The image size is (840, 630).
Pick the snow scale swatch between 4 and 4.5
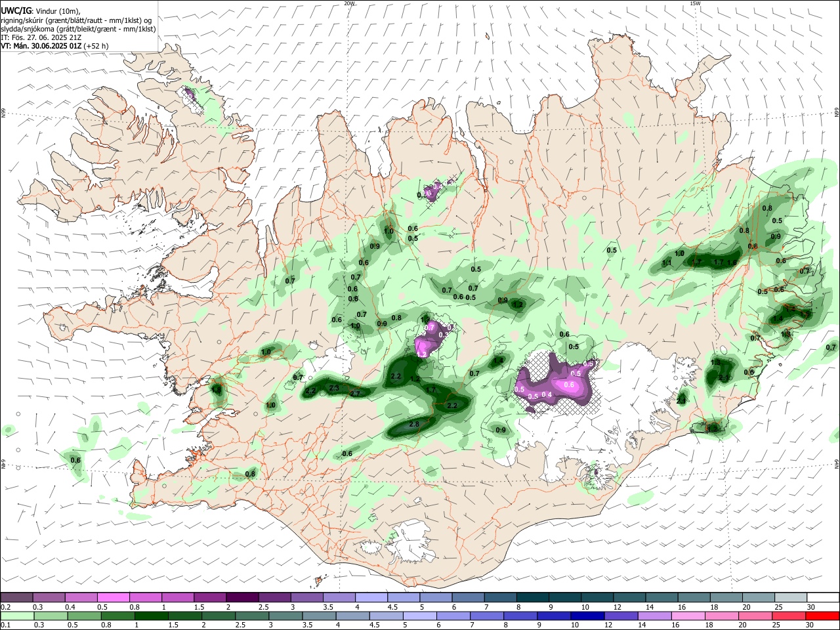tap(370, 597)
